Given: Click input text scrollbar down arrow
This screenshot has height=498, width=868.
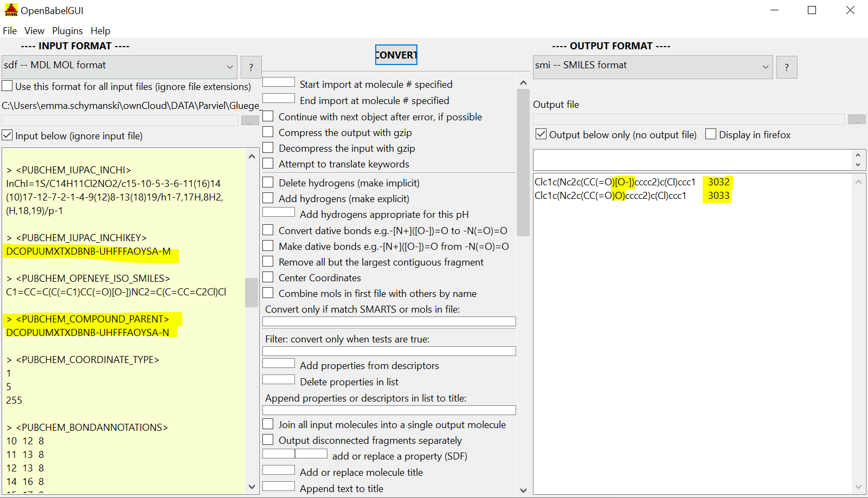Looking at the screenshot, I should click(x=252, y=487).
